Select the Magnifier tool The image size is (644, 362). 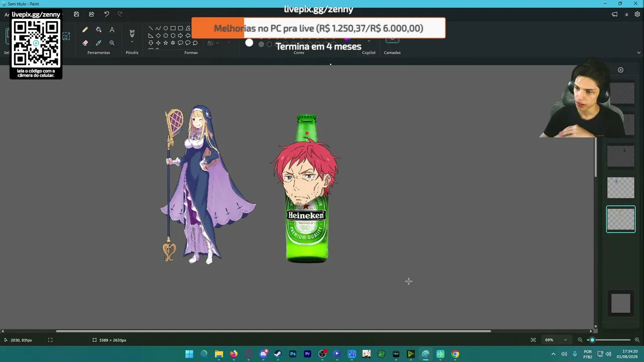[x=112, y=43]
